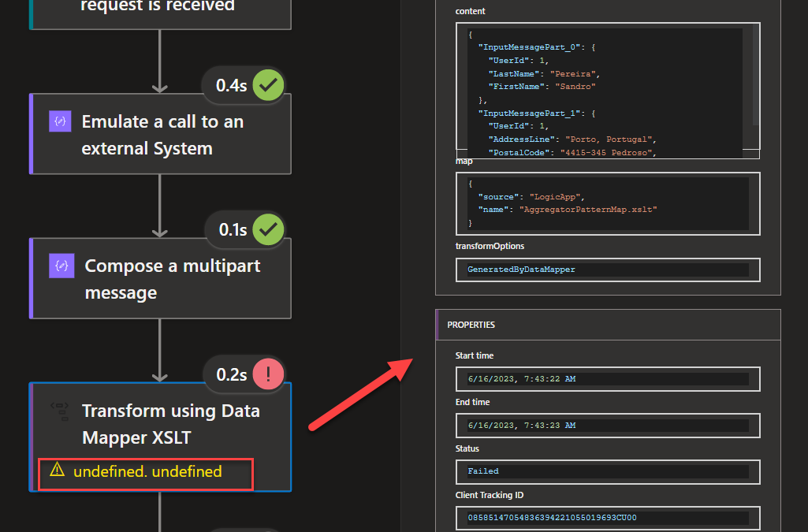
Task: Click the 0.2s duration label
Action: [x=232, y=375]
